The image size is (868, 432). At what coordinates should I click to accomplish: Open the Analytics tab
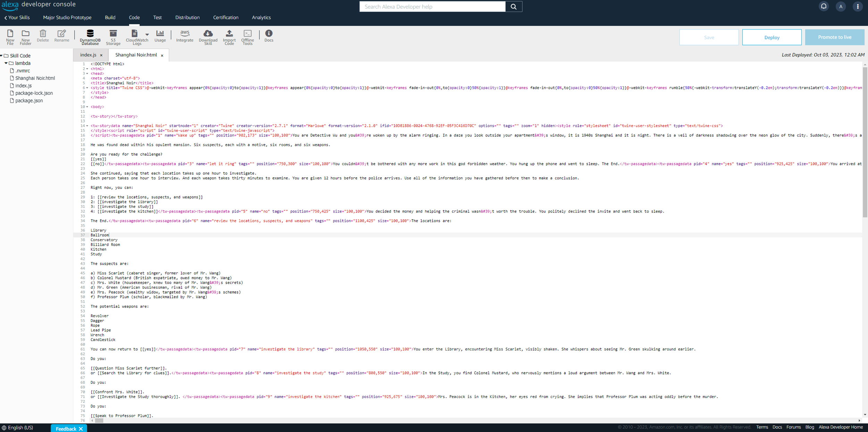261,17
